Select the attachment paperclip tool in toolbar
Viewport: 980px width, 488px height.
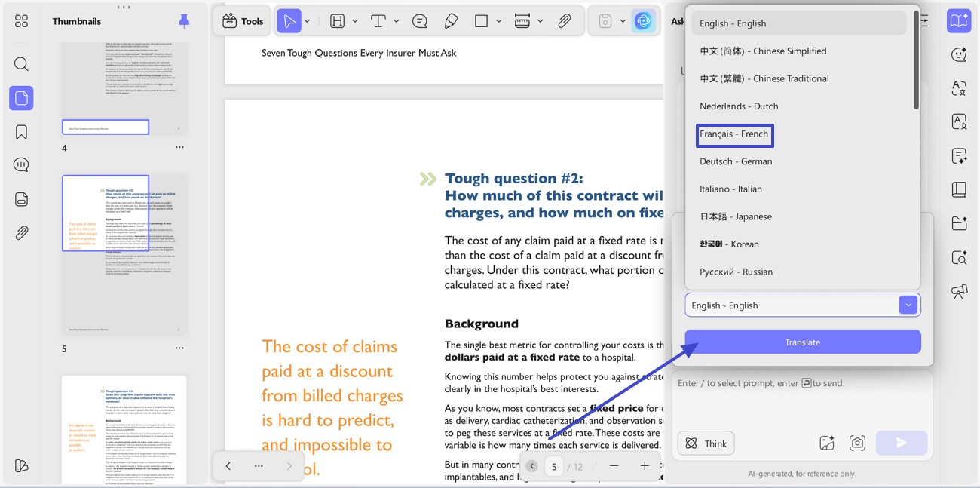click(565, 21)
